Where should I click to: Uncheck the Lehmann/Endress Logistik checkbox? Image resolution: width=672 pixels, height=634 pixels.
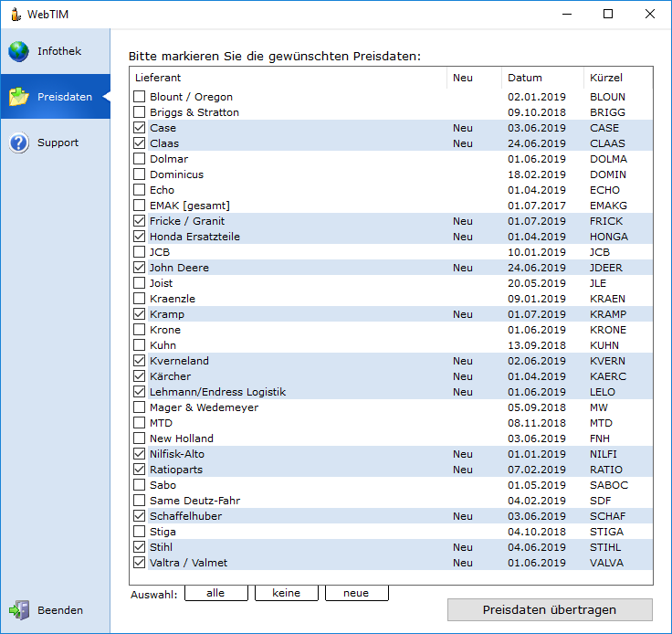coord(140,391)
